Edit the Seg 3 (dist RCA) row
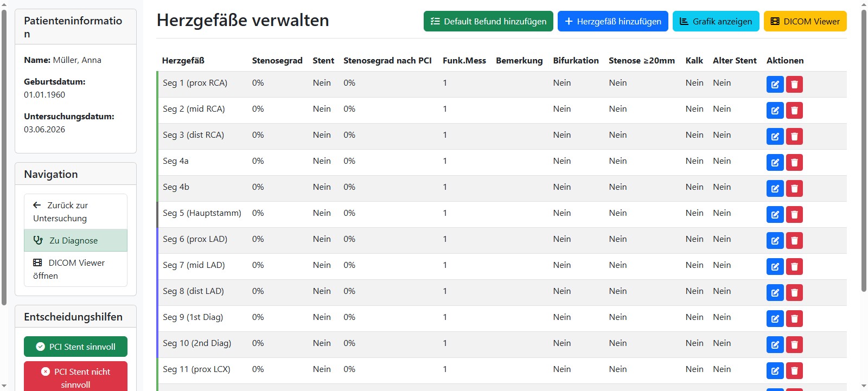Viewport: 868px width, 391px height. (x=775, y=137)
